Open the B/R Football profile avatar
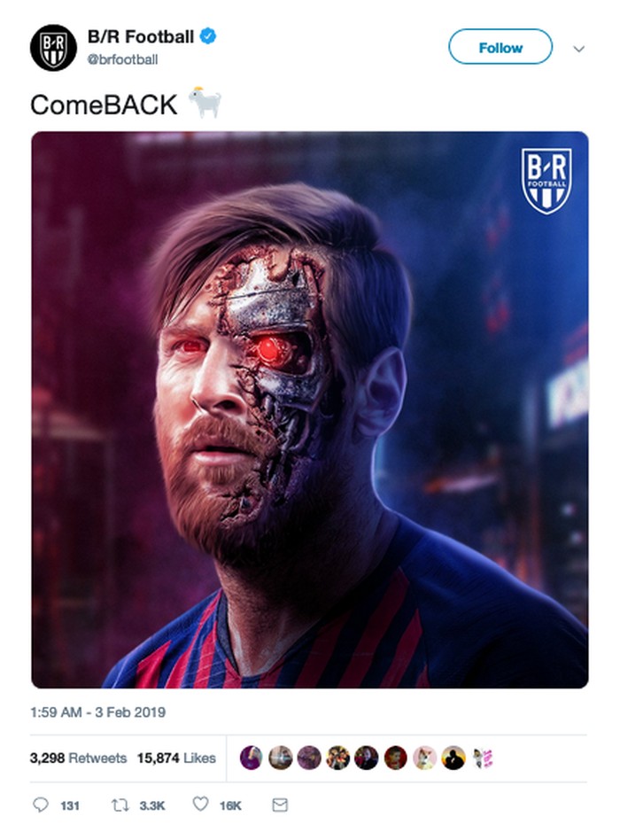Image resolution: width=620 pixels, height=840 pixels. 53,48
